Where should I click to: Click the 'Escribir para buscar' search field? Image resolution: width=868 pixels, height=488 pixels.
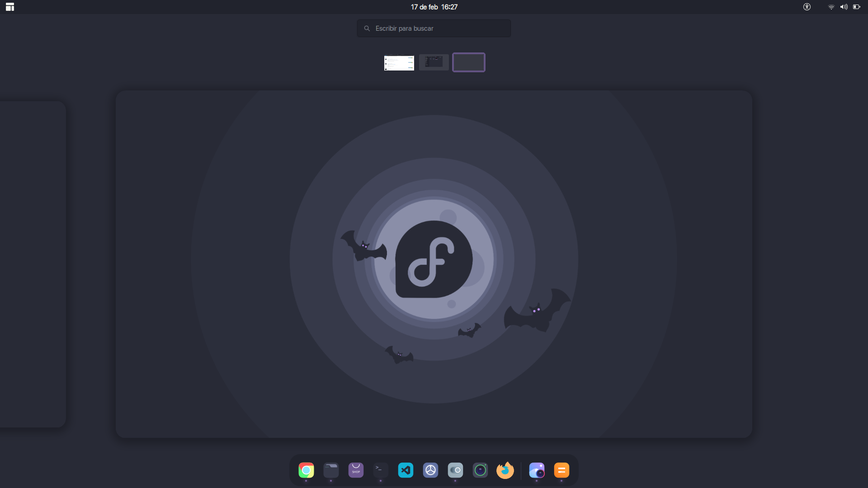click(x=434, y=28)
